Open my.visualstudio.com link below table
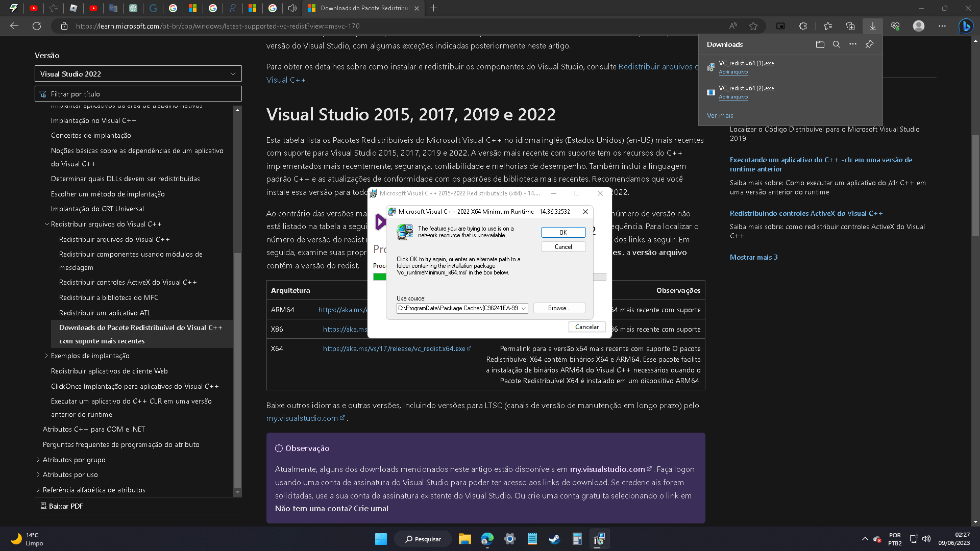Viewport: 980px width, 551px height. click(x=306, y=418)
